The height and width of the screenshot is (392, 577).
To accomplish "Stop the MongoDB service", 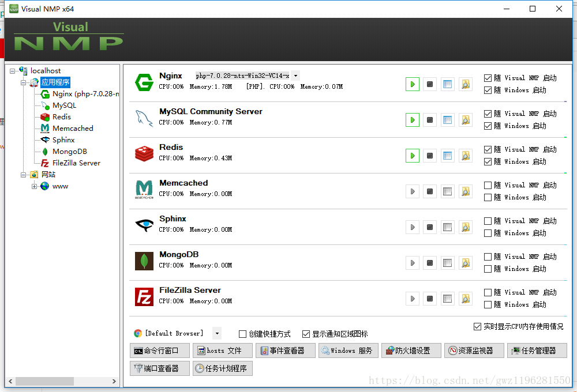I will coord(430,262).
